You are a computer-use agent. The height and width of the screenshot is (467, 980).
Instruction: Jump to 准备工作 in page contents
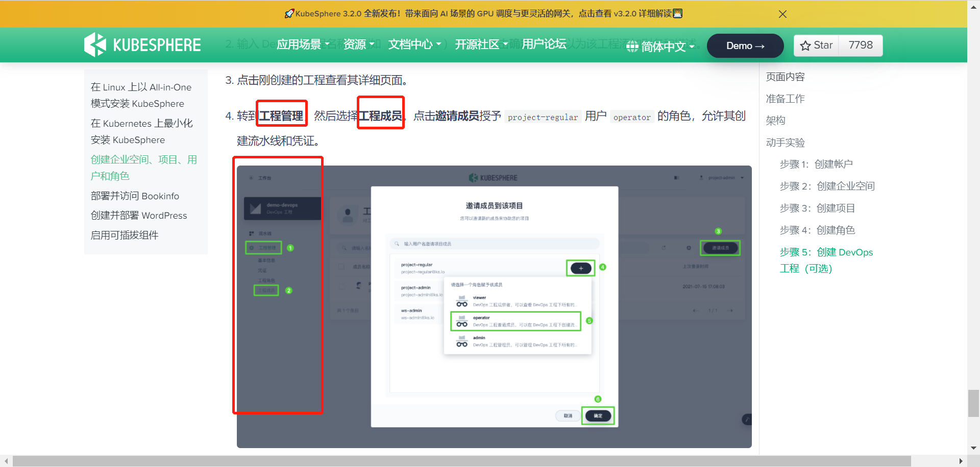pyautogui.click(x=785, y=99)
